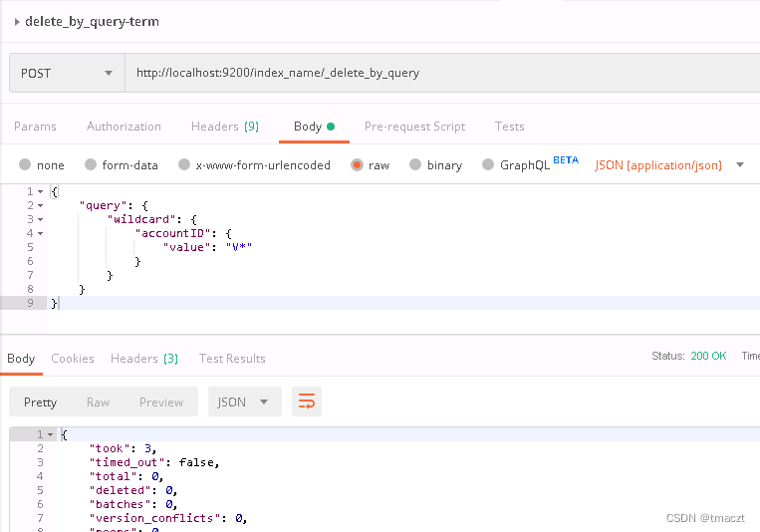
Task: Click the "accountID" key in the editor
Action: coord(173,234)
